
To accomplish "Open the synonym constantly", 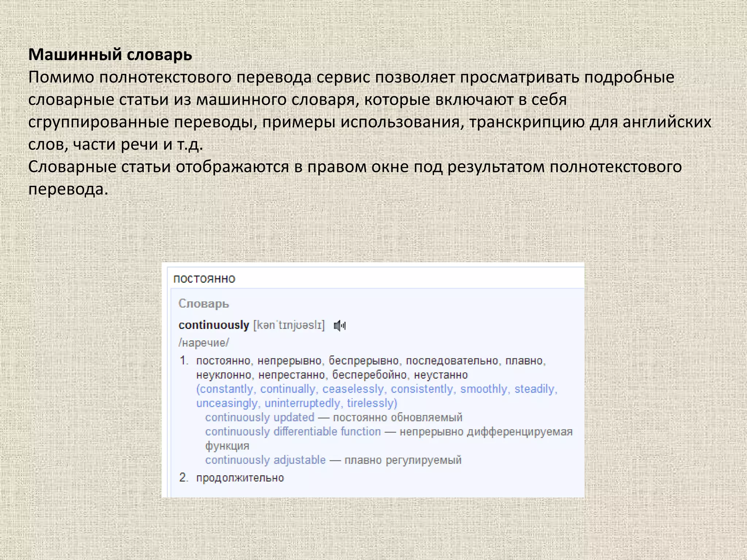I will click(227, 389).
